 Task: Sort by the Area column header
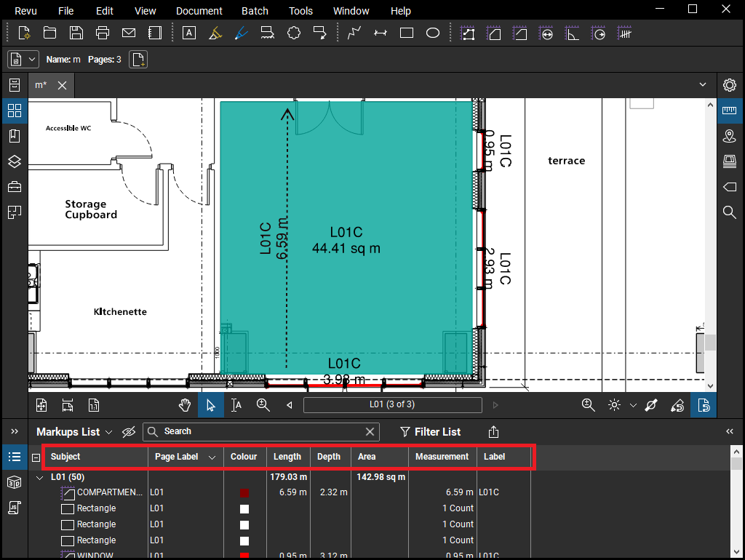[367, 457]
